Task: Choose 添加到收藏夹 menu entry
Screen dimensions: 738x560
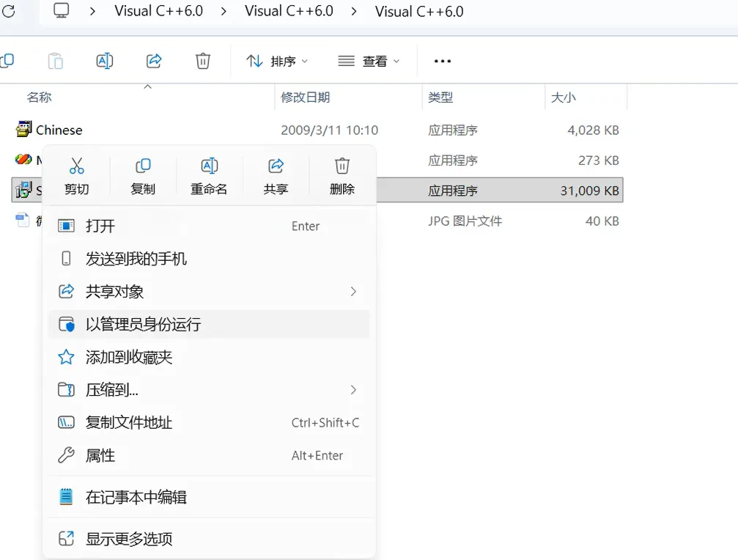Action: 209,357
